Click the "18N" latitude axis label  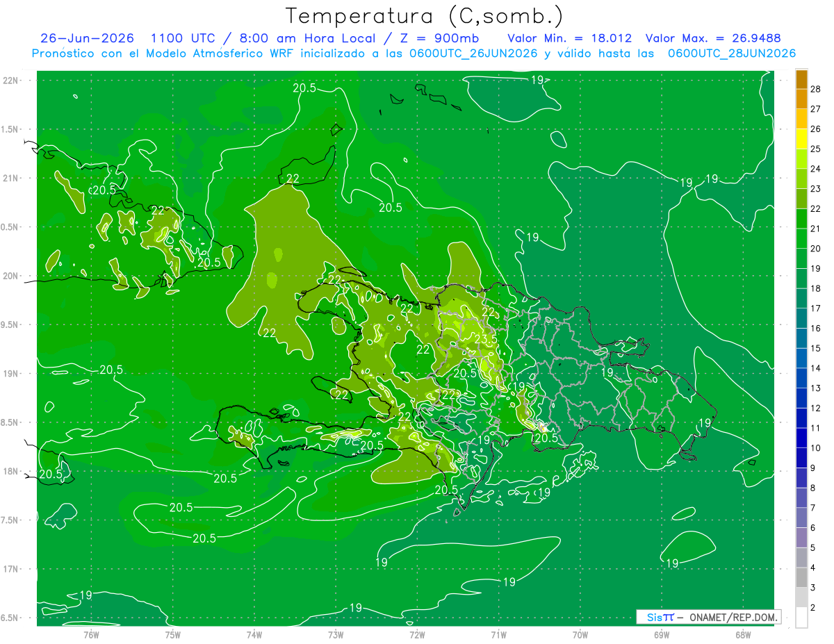point(11,471)
